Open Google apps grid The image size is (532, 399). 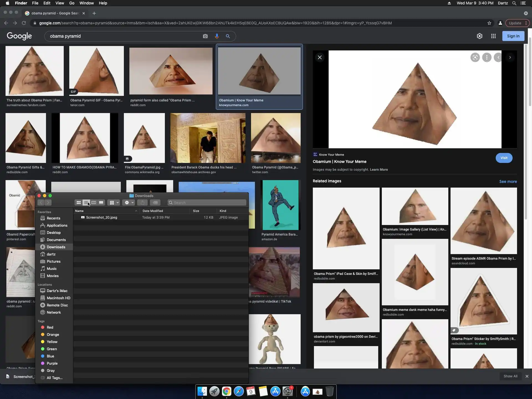[x=493, y=36]
